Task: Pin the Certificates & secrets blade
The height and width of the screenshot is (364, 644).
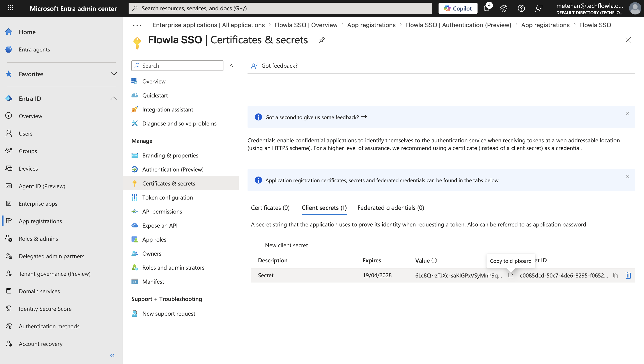Action: click(x=322, y=40)
